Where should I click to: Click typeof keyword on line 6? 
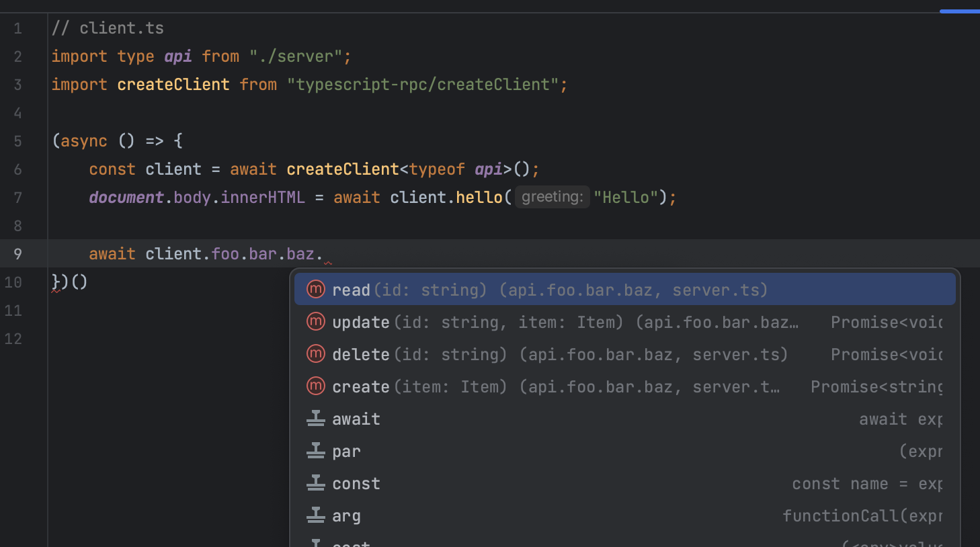click(437, 169)
